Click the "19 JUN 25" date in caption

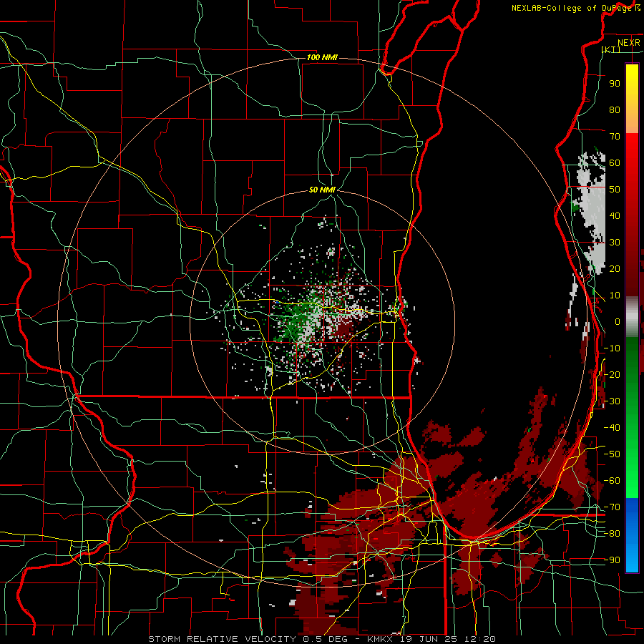tap(430, 639)
